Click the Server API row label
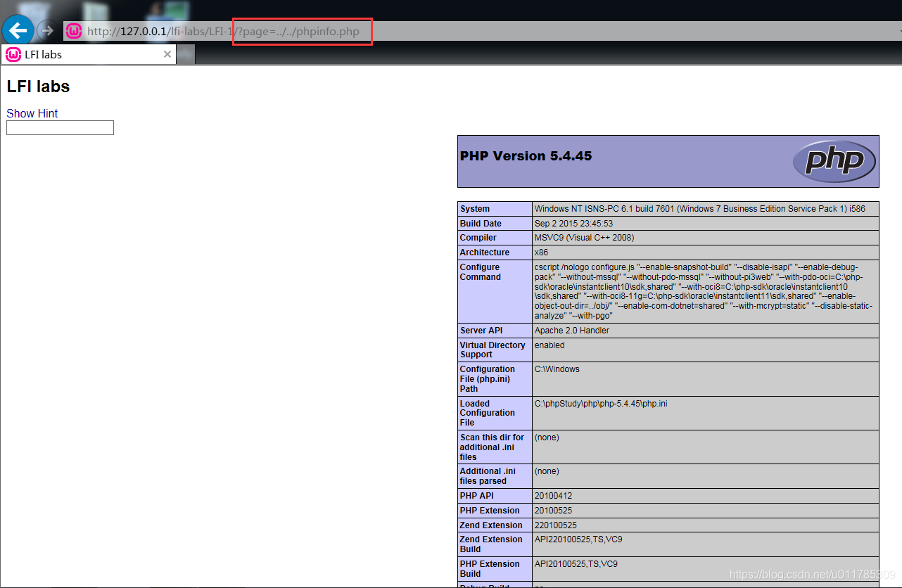 coord(482,331)
